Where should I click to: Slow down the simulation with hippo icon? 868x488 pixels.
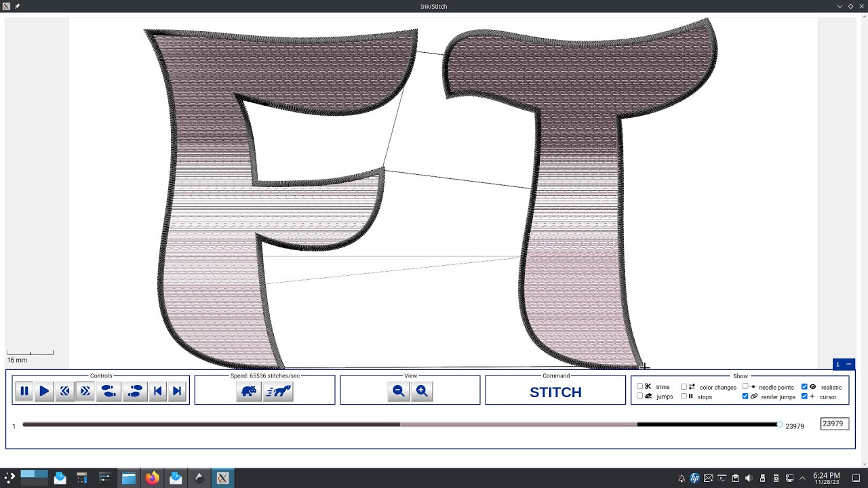[249, 391]
